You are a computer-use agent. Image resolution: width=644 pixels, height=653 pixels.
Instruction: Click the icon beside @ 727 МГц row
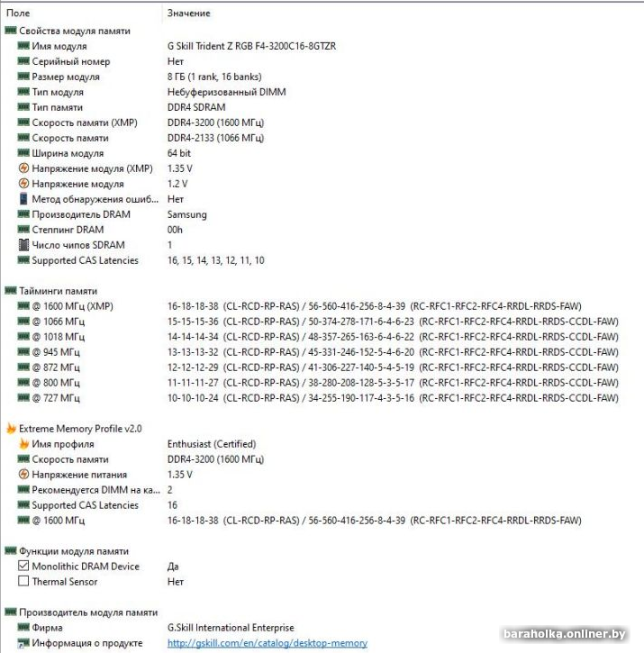pyautogui.click(x=23, y=398)
